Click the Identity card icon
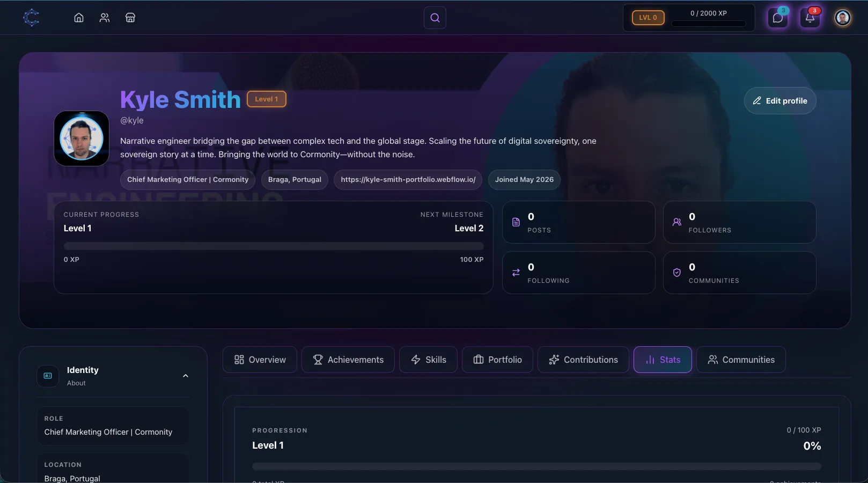868x483 pixels. (x=48, y=376)
